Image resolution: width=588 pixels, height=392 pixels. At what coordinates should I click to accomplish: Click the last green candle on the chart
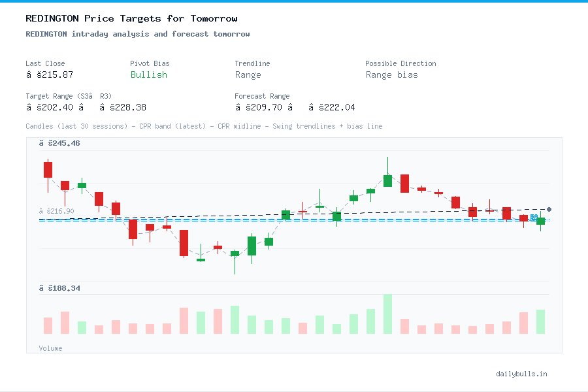click(541, 221)
